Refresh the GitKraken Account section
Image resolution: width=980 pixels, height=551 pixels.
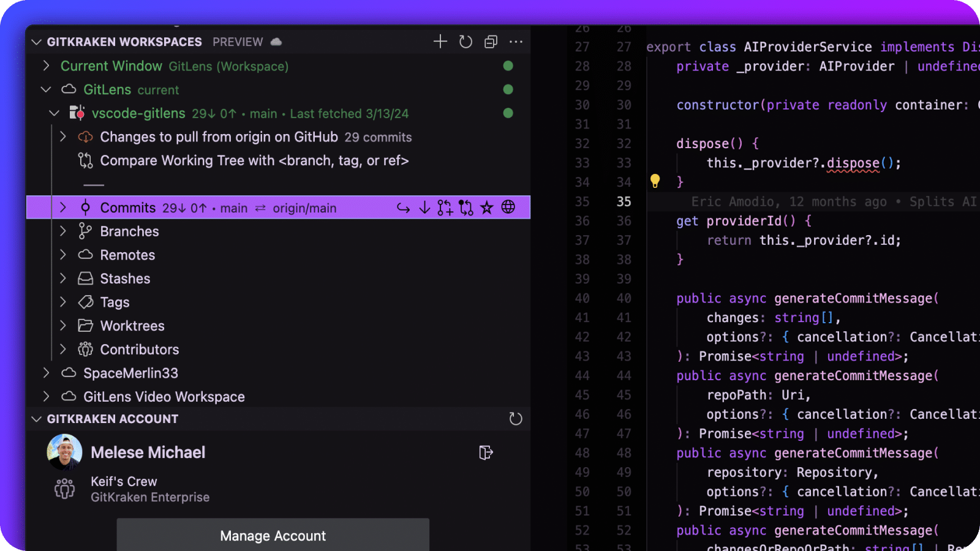click(516, 419)
